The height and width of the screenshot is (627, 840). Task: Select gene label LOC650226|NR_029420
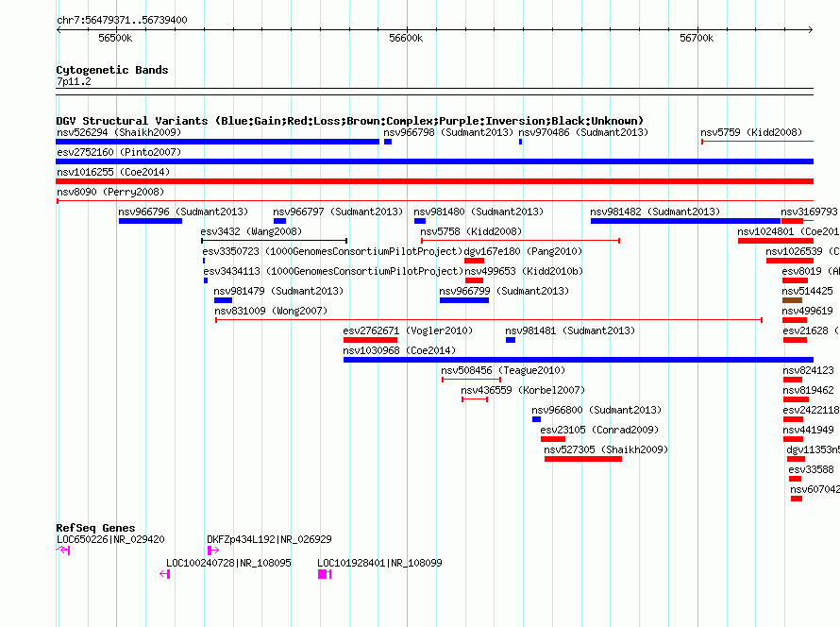pyautogui.click(x=110, y=539)
